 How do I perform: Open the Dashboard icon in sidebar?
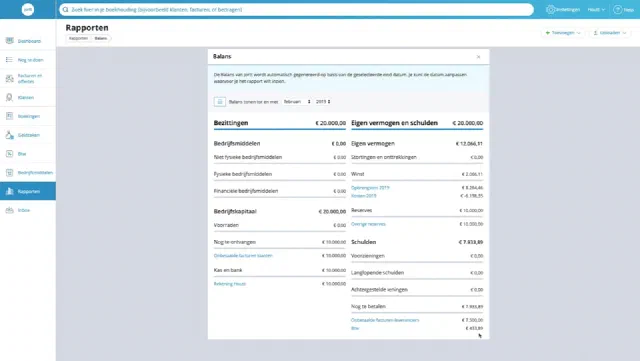9,40
